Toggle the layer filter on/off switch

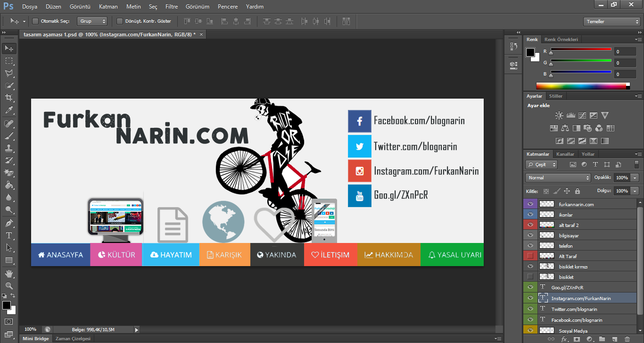click(x=636, y=164)
